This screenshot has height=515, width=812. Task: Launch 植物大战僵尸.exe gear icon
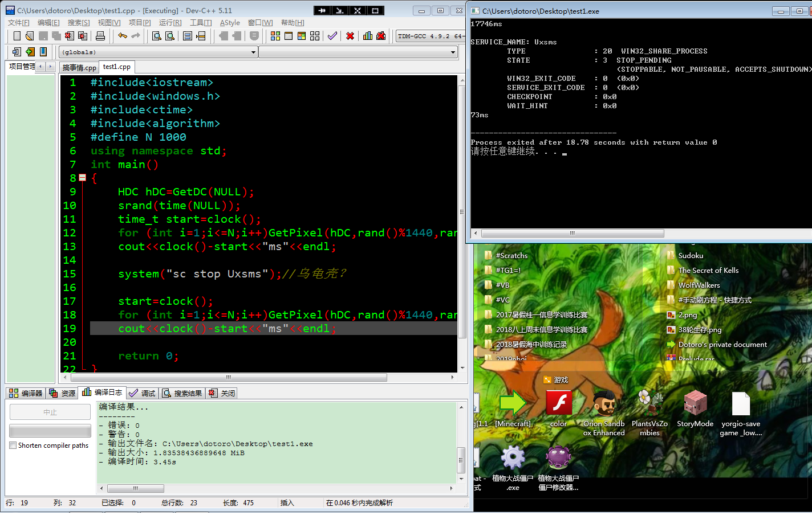click(513, 468)
